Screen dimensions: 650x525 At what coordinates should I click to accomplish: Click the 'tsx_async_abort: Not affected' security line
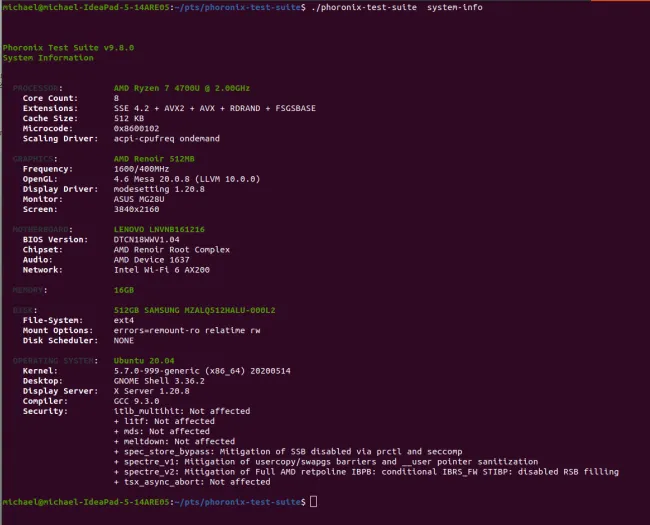click(x=182, y=481)
